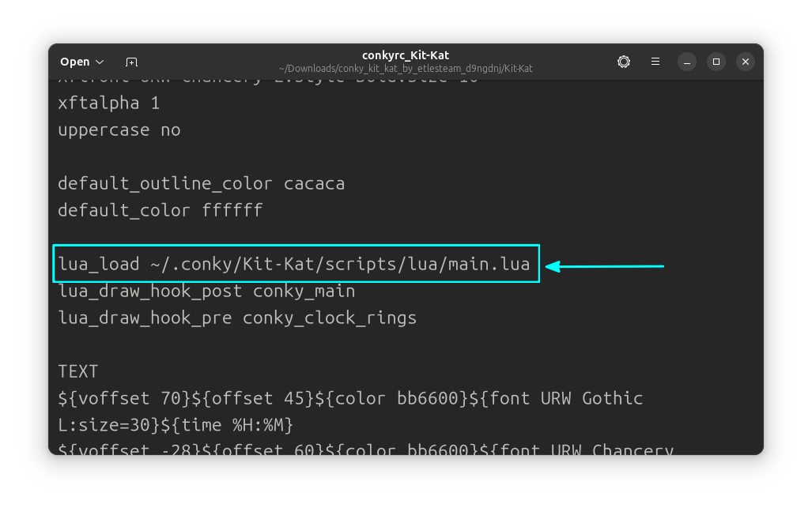Click the 'uppercase no' line
The height and width of the screenshot is (508, 812).
click(x=119, y=130)
